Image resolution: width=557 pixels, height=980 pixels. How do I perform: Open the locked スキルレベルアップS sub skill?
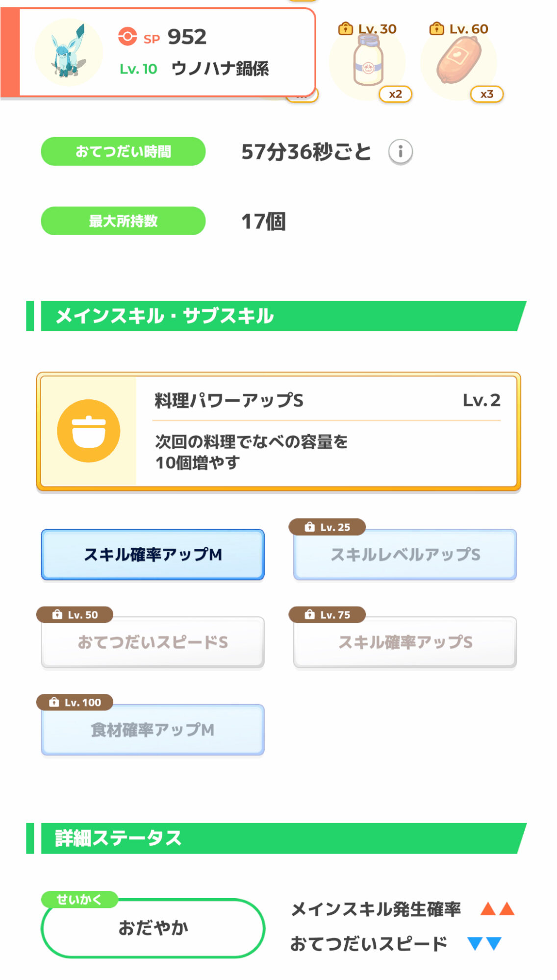(x=405, y=555)
